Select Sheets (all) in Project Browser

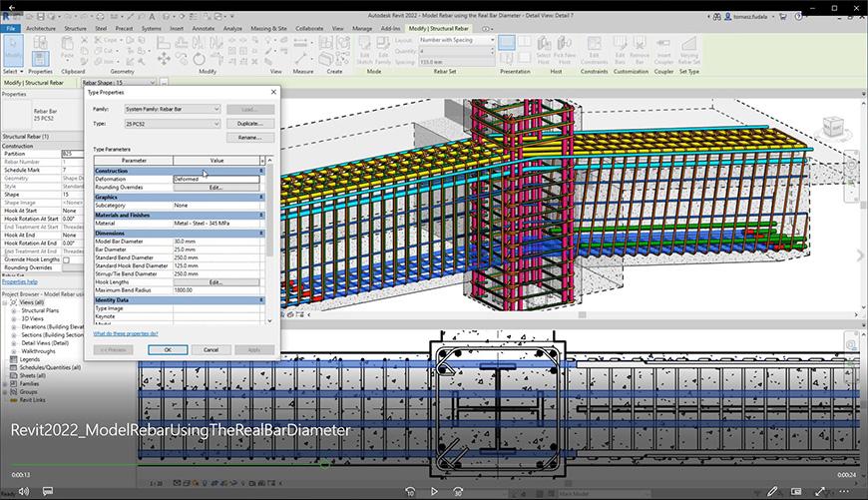33,375
